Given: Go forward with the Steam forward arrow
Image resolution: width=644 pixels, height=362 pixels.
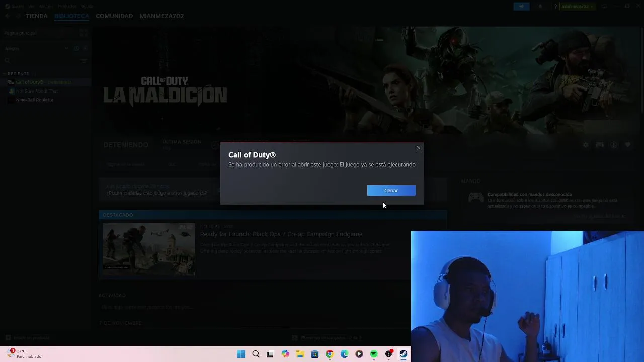Looking at the screenshot, I should [18, 16].
